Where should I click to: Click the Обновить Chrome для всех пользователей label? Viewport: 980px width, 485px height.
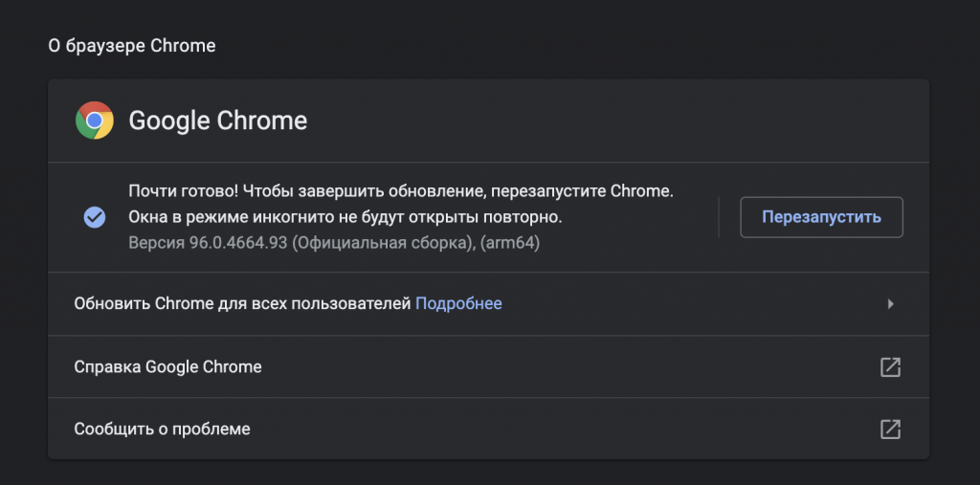(x=242, y=303)
